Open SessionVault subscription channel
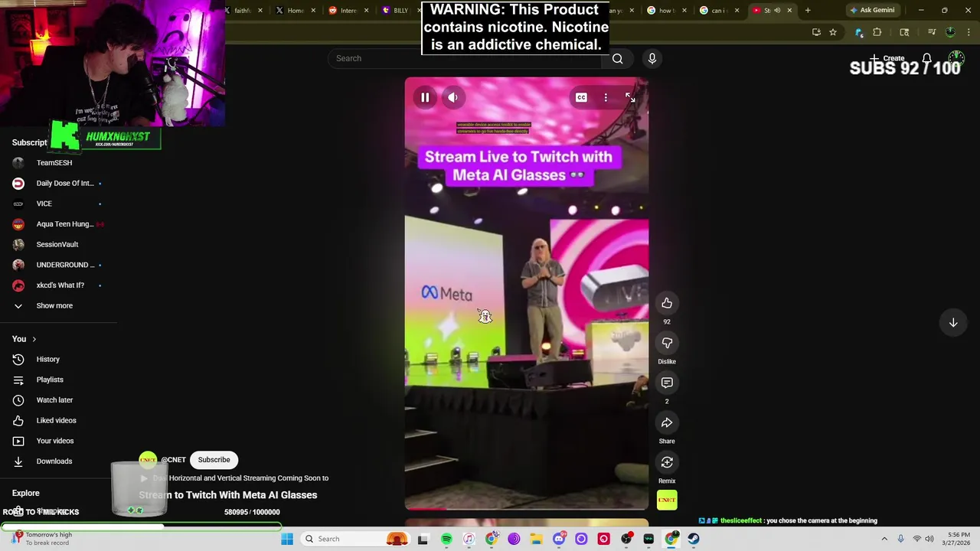980x551 pixels. (59, 244)
